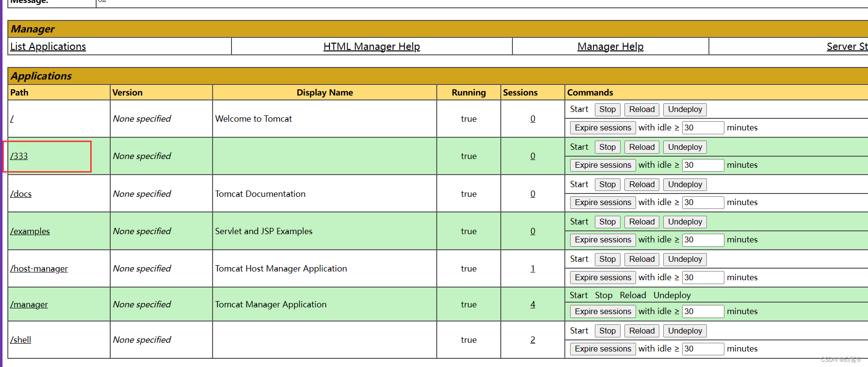Viewport: 868px width, 367px height.
Task: Open session count 4 for /manager
Action: [533, 304]
